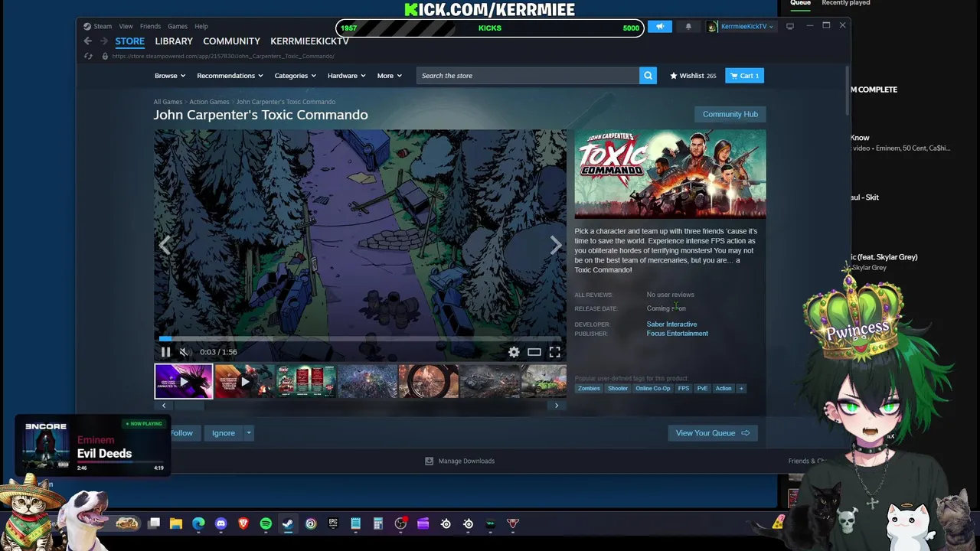Open the Categories dropdown
Image resolution: width=980 pixels, height=551 pixels.
coord(296,76)
